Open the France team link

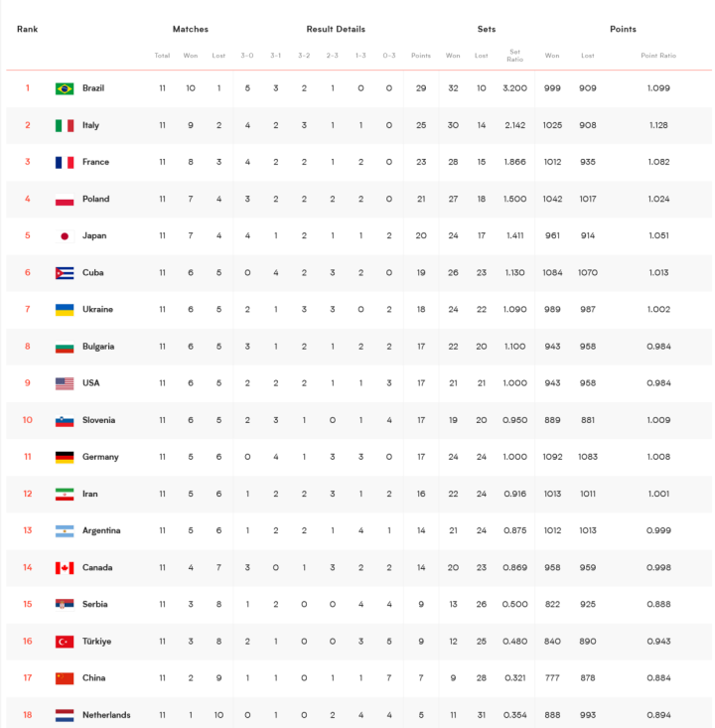point(95,162)
